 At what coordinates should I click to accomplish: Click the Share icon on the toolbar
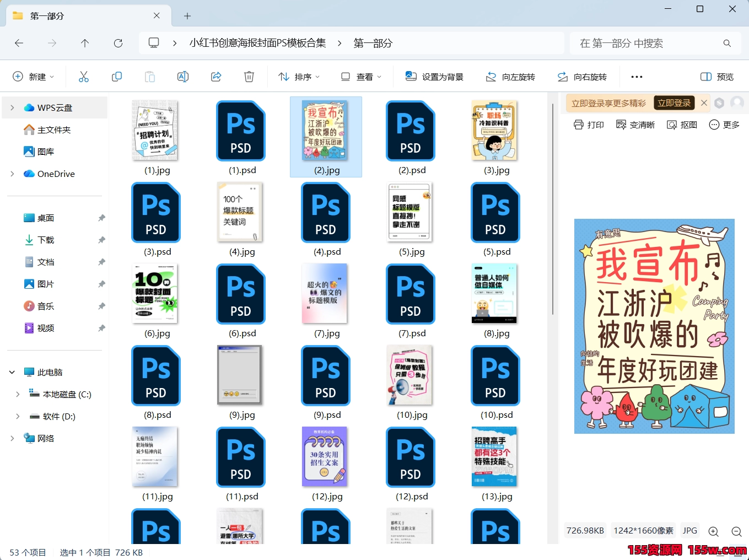216,77
